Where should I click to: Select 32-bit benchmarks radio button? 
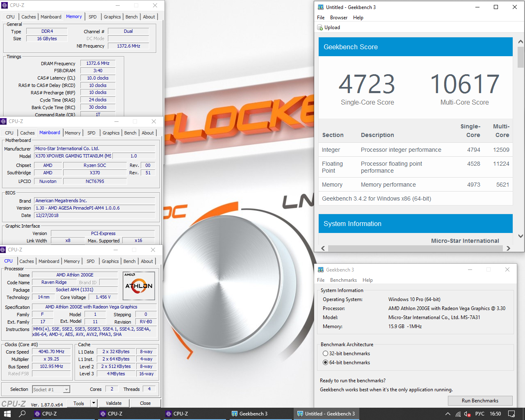point(325,354)
